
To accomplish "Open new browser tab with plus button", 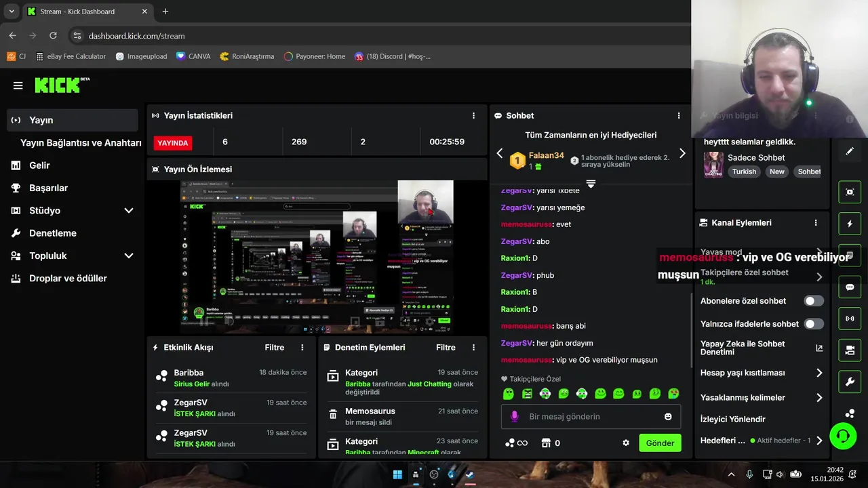I will click(165, 12).
